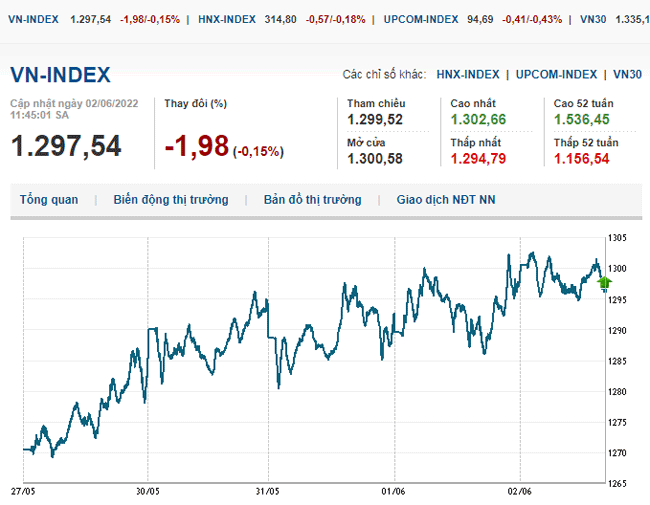The height and width of the screenshot is (505, 650).
Task: Open the Biến động thị trường tab
Action: pos(170,200)
